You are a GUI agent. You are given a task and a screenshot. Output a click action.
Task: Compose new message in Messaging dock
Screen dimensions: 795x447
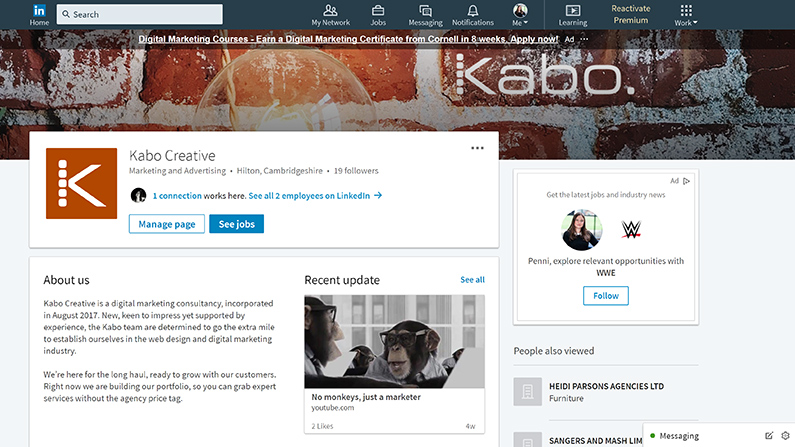tap(769, 435)
